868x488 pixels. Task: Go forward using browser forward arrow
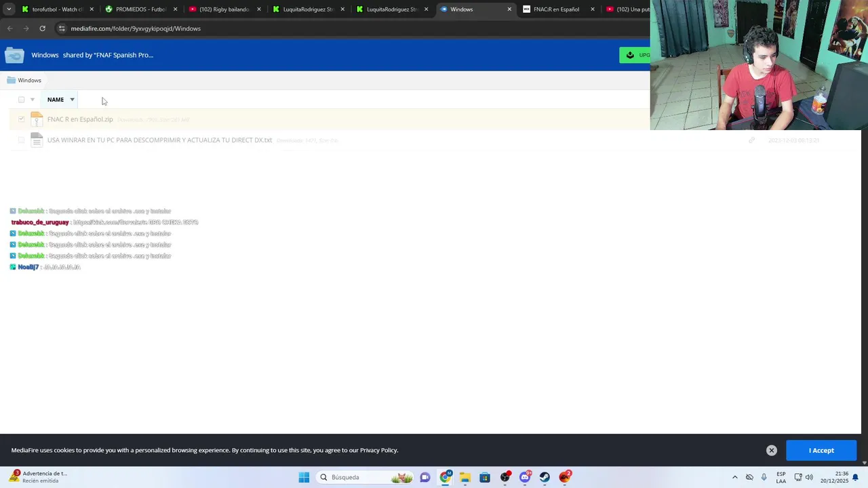[x=26, y=28]
